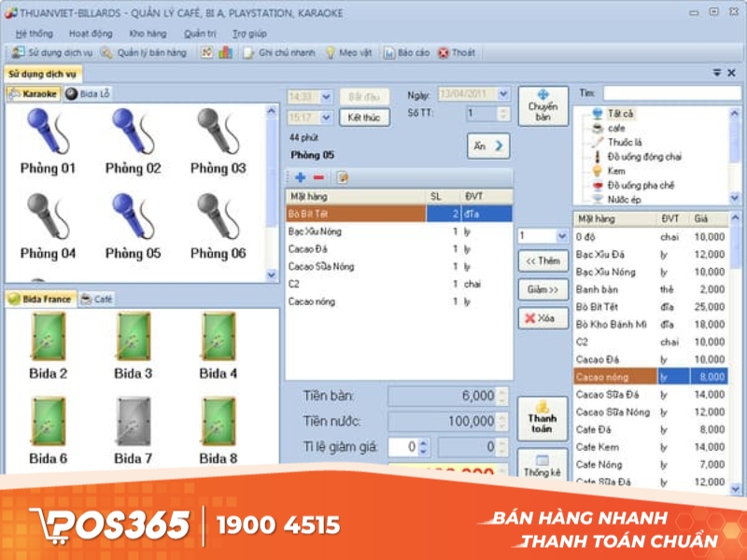Click the blue plus icon to add item

tap(300, 176)
